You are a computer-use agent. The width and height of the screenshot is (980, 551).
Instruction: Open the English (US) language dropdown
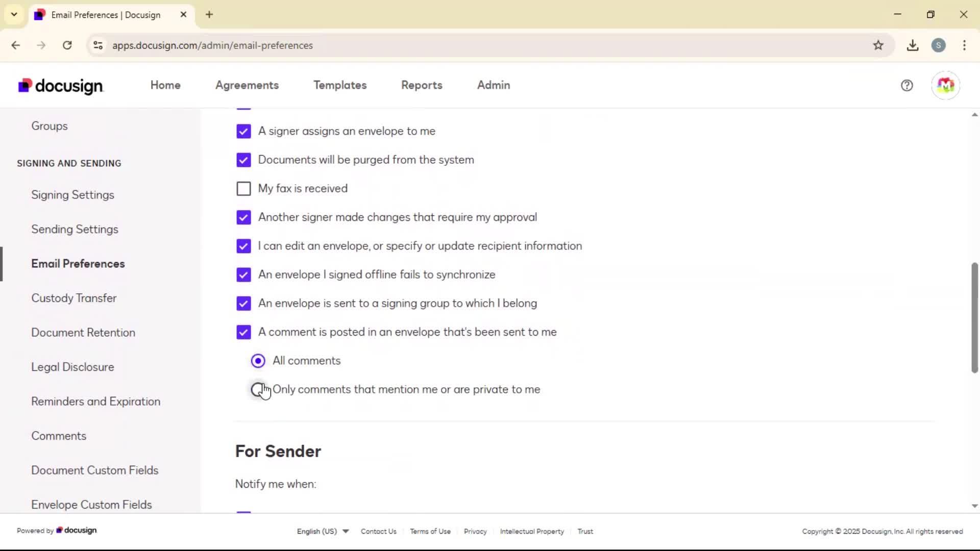(323, 531)
